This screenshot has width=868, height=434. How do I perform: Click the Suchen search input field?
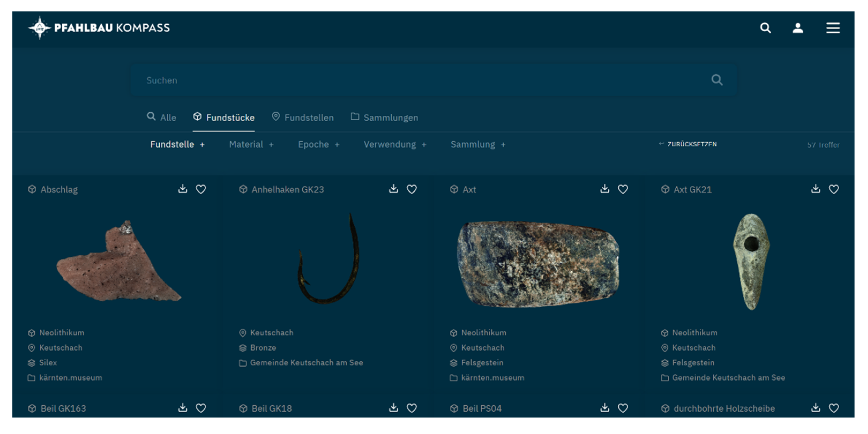tap(404, 80)
